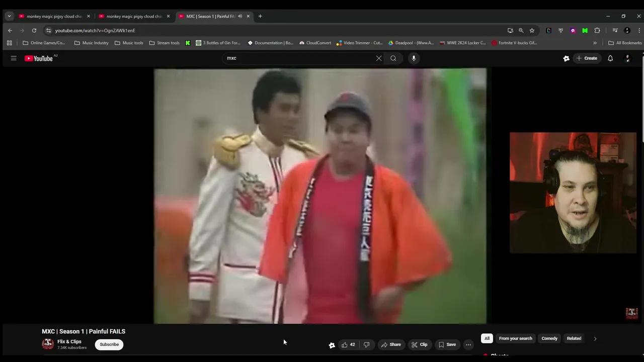
Task: Open the Video Trimmer bookmark
Action: click(x=360, y=43)
